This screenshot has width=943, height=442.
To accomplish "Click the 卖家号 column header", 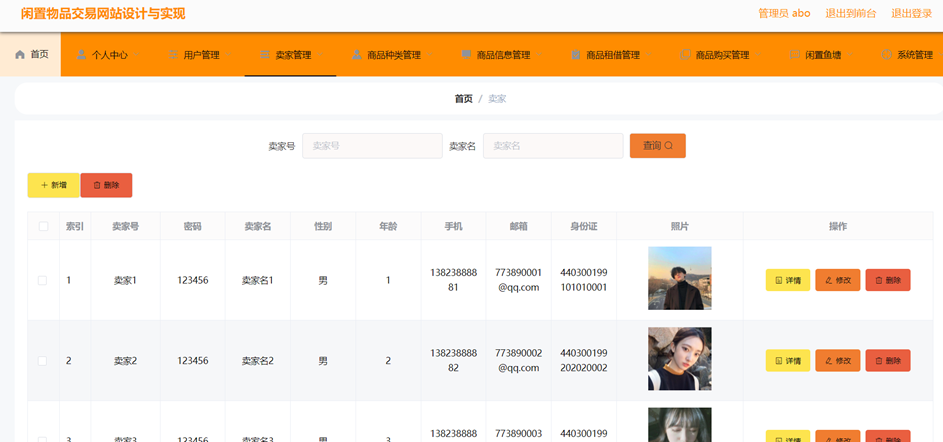I will pyautogui.click(x=126, y=226).
